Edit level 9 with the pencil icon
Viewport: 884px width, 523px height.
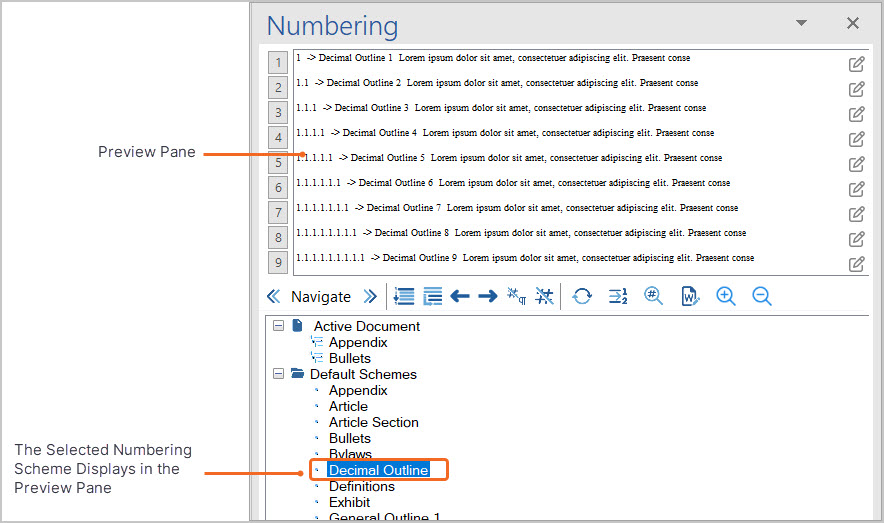pos(856,264)
